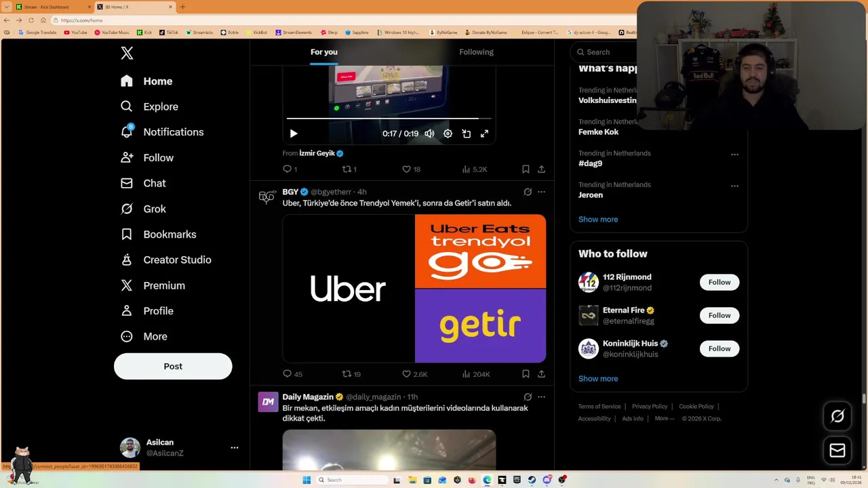Open Premium in the sidebar
Screen dimensions: 868x488
[153, 285]
